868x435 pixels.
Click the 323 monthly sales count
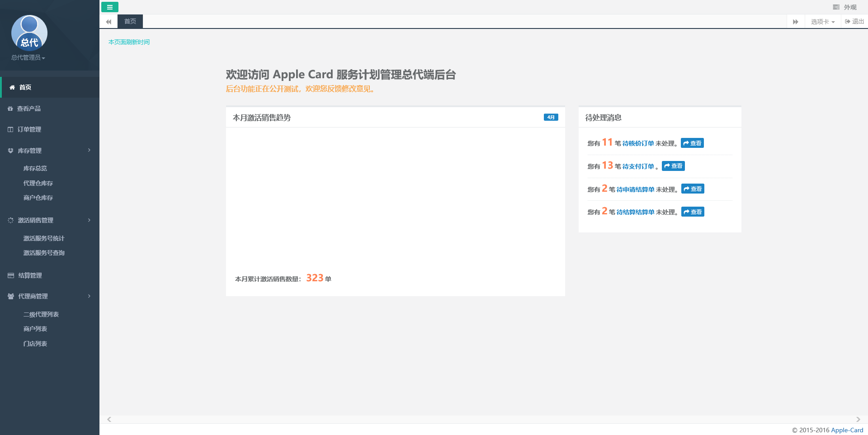click(315, 278)
